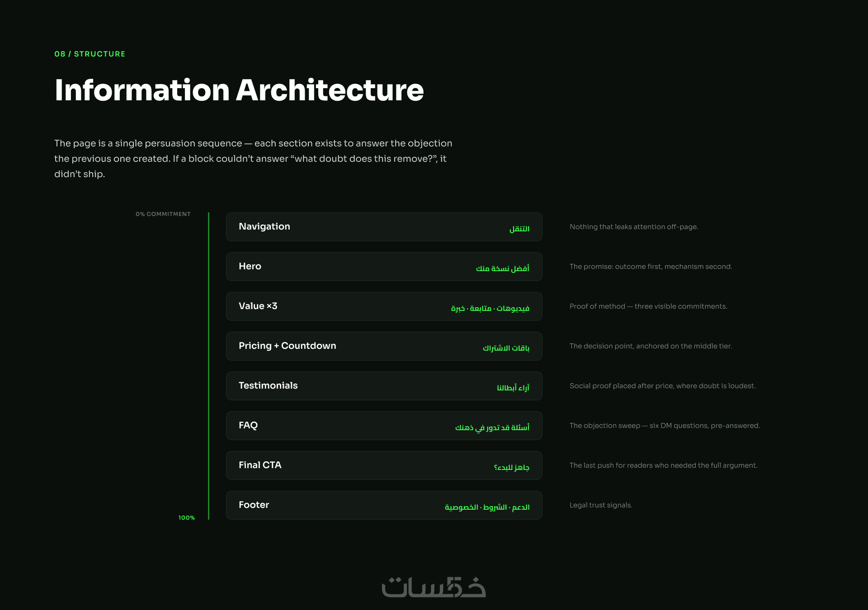Click the Khamsat logo at the bottom
The image size is (868, 610).
tap(434, 587)
